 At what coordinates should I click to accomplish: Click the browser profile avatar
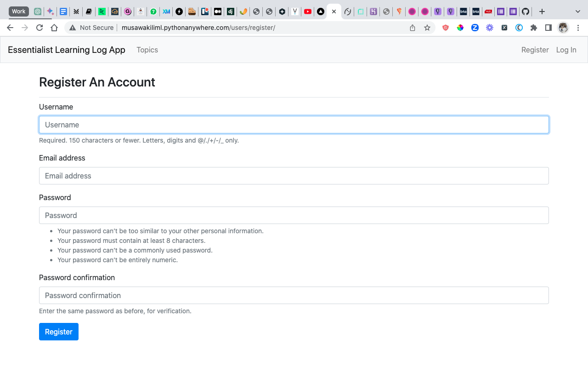(563, 28)
